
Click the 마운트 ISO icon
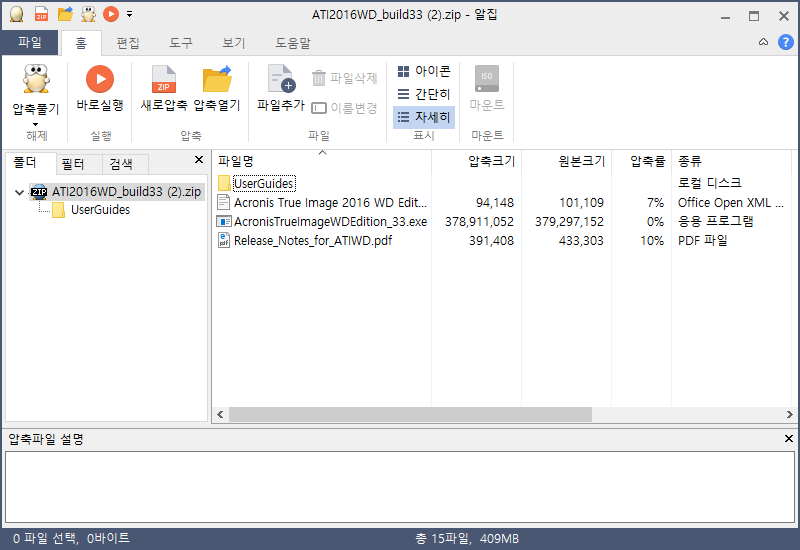tap(487, 78)
